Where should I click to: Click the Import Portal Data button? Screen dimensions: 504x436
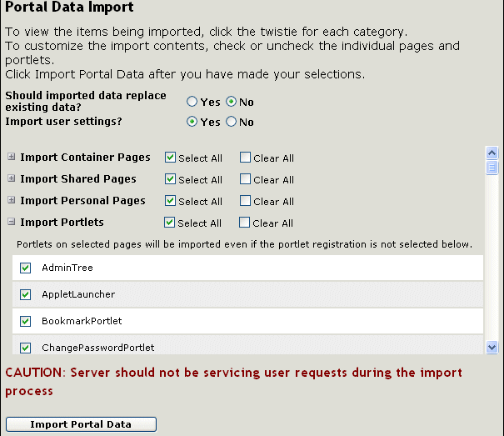(81, 424)
